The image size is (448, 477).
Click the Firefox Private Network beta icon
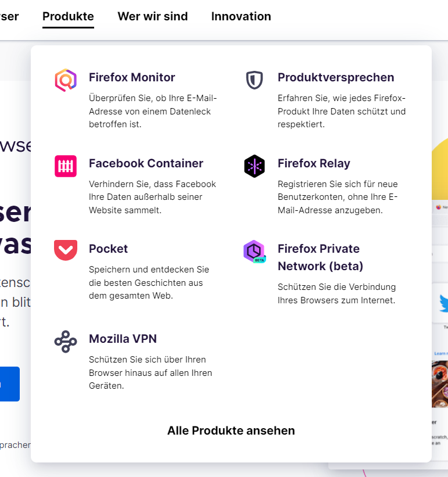(x=255, y=251)
